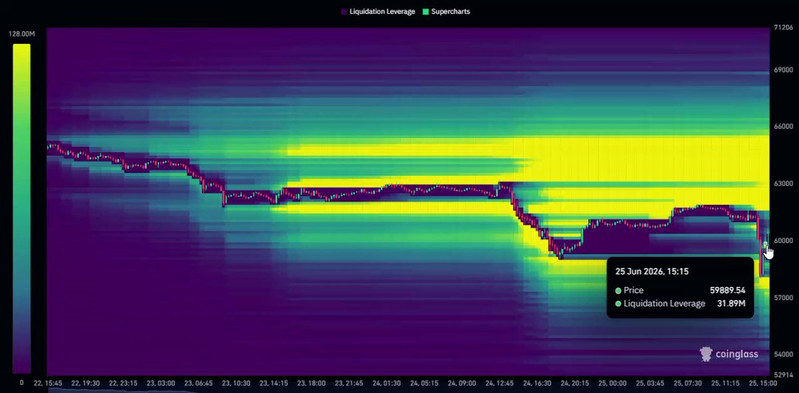
Task: Click the 63000 price axis label
Action: (782, 183)
